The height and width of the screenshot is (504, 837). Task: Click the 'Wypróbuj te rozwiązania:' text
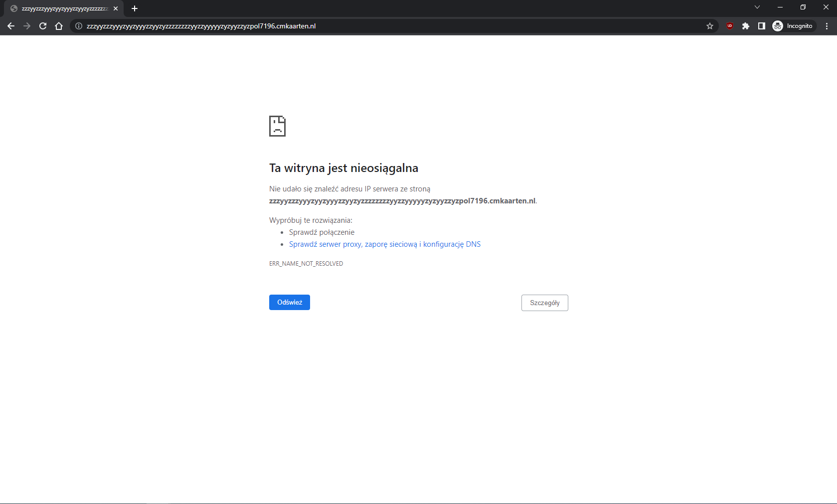coord(311,220)
